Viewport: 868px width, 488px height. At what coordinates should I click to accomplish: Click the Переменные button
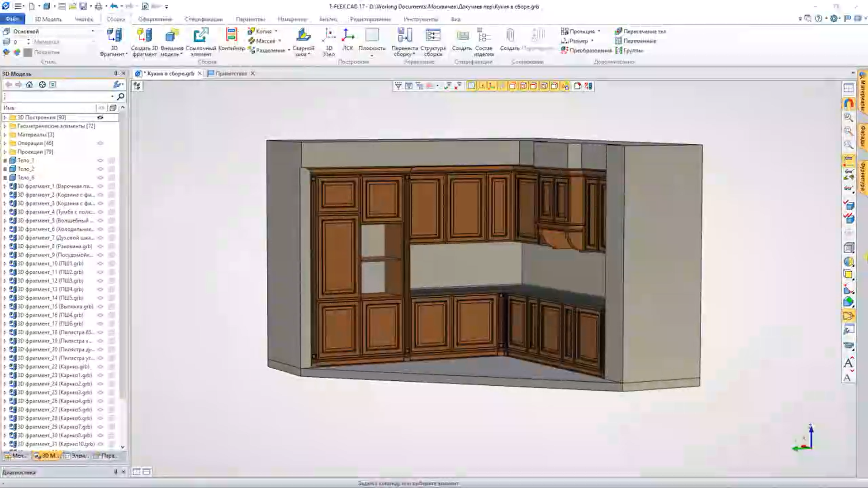click(x=636, y=41)
